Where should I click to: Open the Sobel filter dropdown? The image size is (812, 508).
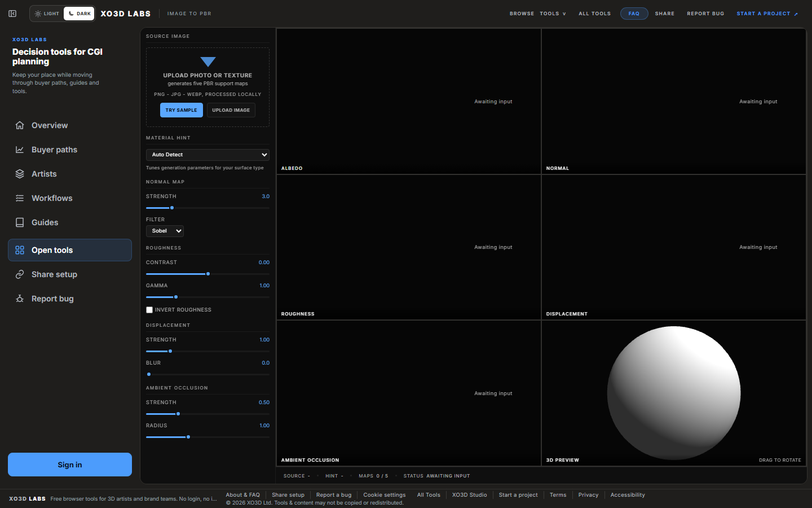(165, 231)
